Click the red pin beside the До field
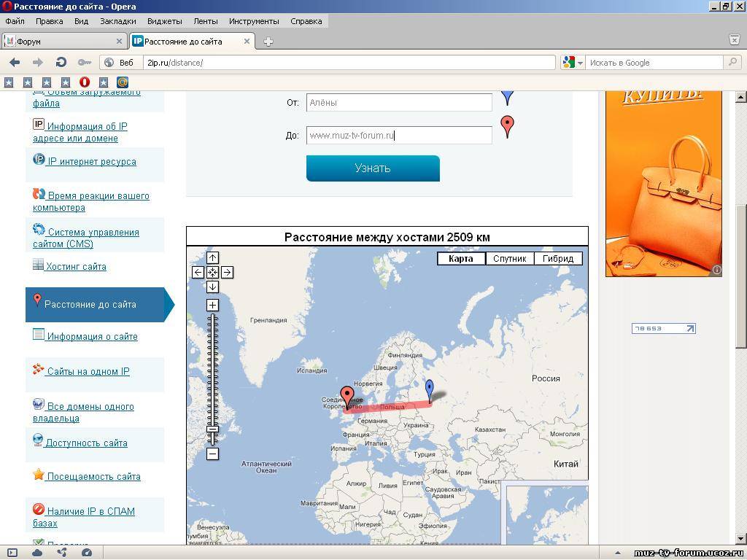Screen dimensions: 747x560 click(x=508, y=127)
